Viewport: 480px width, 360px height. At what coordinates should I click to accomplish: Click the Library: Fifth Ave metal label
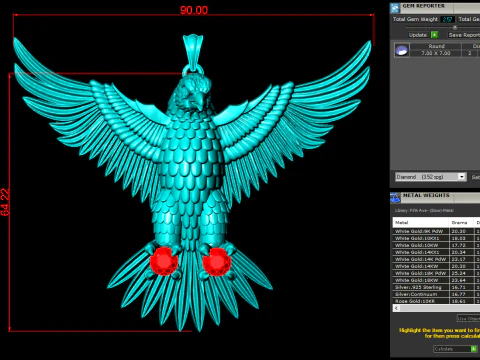(424, 210)
